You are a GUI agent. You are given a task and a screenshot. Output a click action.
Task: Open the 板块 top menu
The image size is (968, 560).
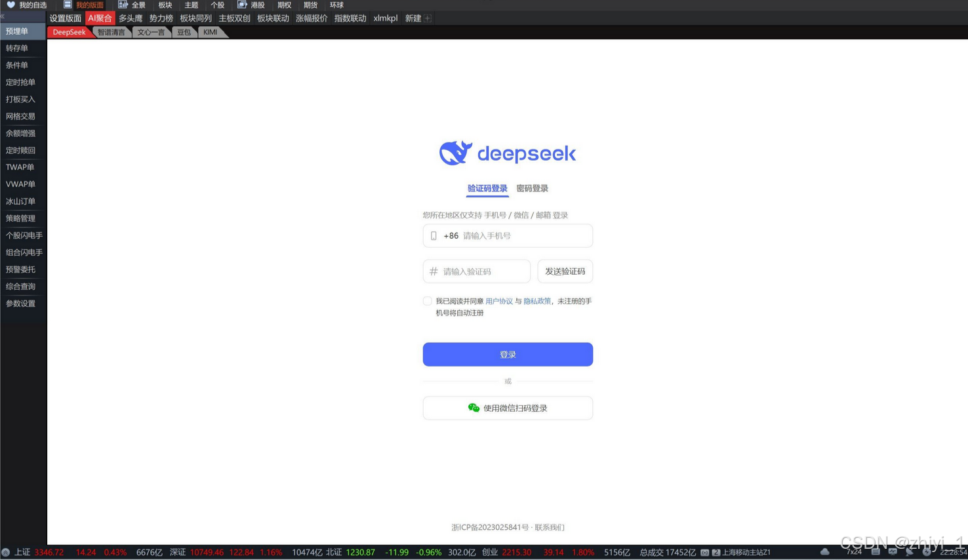click(x=165, y=5)
